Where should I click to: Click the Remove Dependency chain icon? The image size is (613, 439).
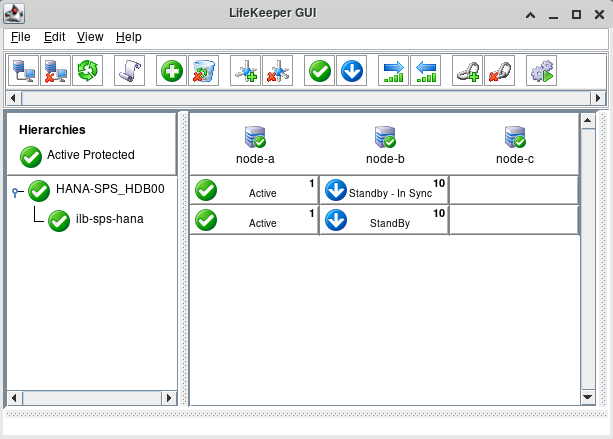click(x=499, y=71)
